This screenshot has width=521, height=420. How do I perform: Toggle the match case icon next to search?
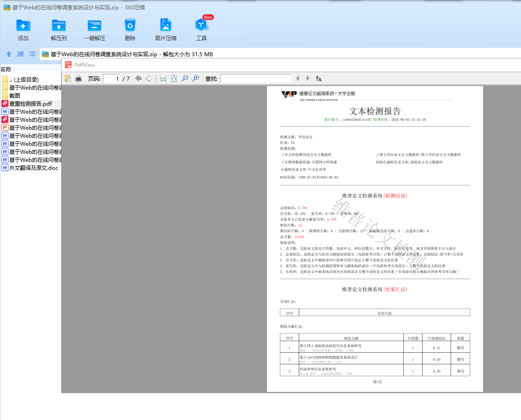pos(319,78)
